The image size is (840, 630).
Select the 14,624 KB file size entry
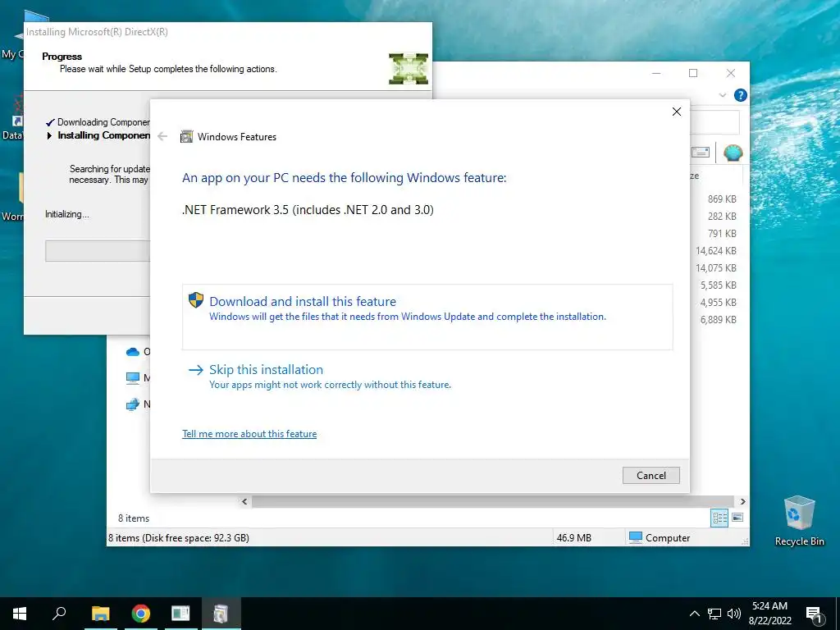tap(716, 251)
